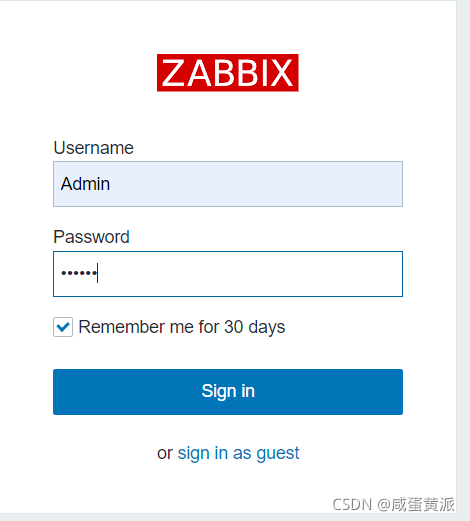470x521 pixels.
Task: Click the letter X in the ZABBIX logo
Action: 281,73
